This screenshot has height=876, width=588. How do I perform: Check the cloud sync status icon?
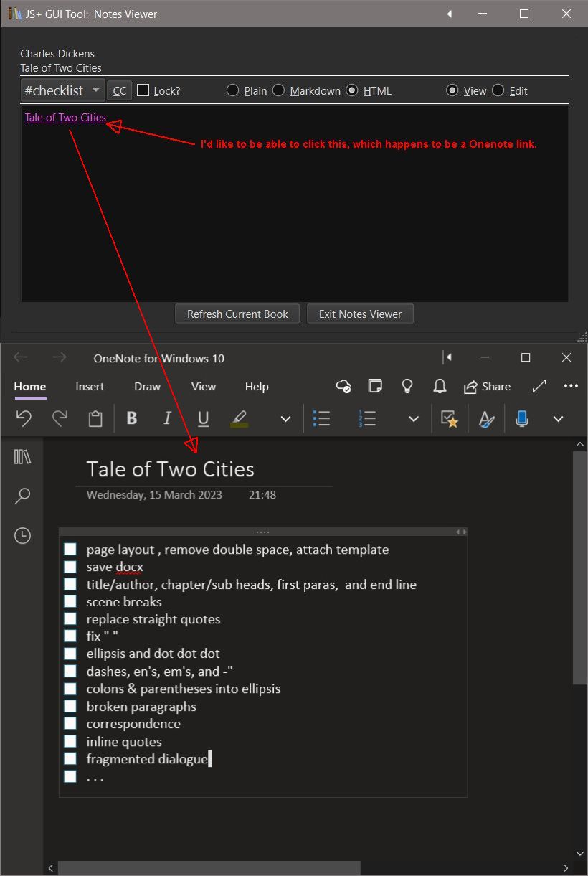pyautogui.click(x=343, y=386)
